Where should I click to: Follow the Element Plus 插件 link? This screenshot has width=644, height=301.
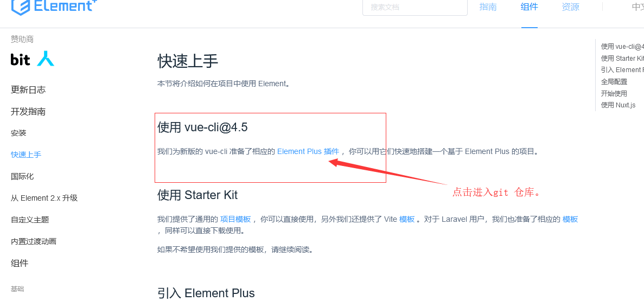[308, 151]
